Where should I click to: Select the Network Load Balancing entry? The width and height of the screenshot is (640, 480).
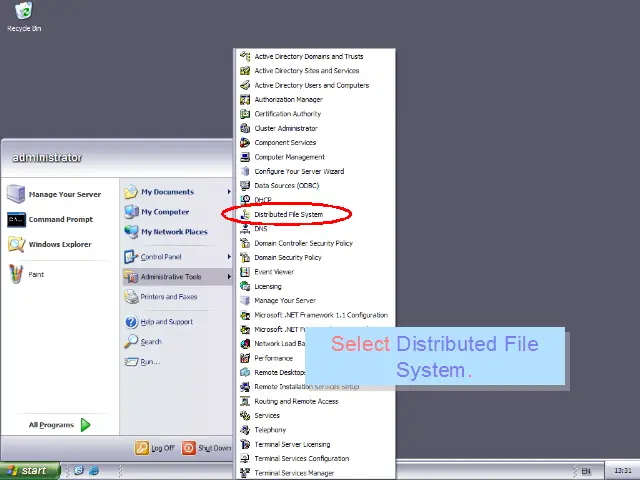pyautogui.click(x=271, y=344)
